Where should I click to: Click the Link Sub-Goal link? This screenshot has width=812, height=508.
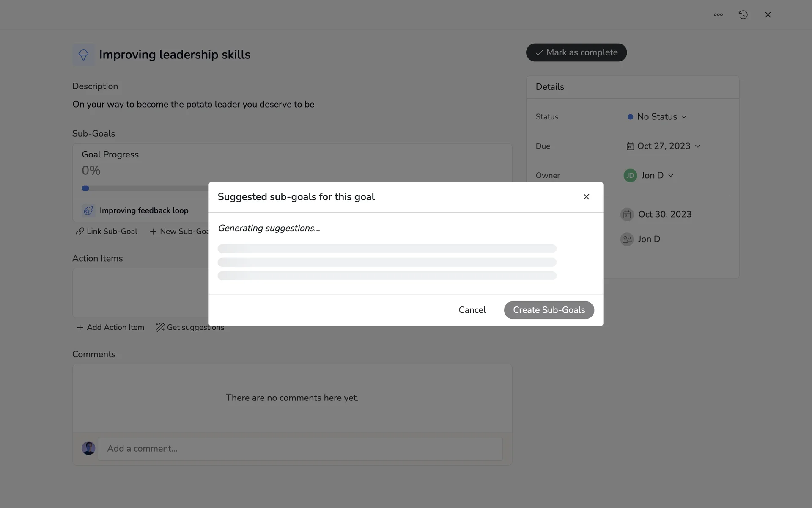click(x=107, y=232)
